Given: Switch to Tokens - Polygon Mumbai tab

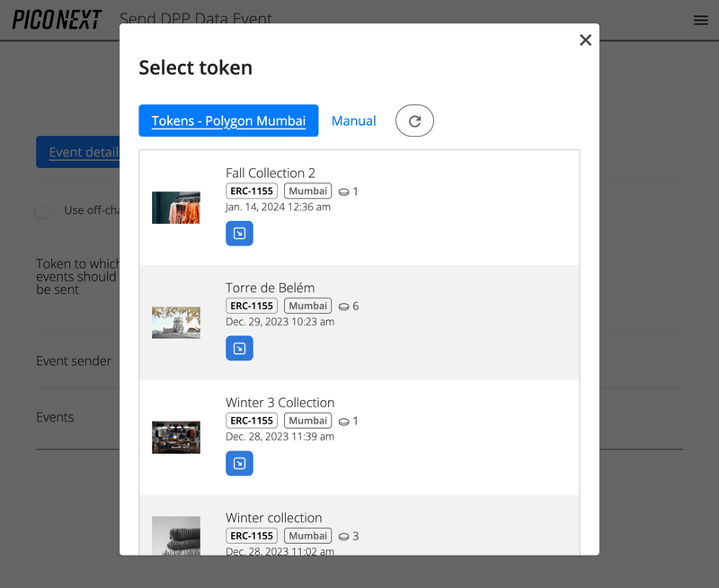Looking at the screenshot, I should (x=228, y=120).
